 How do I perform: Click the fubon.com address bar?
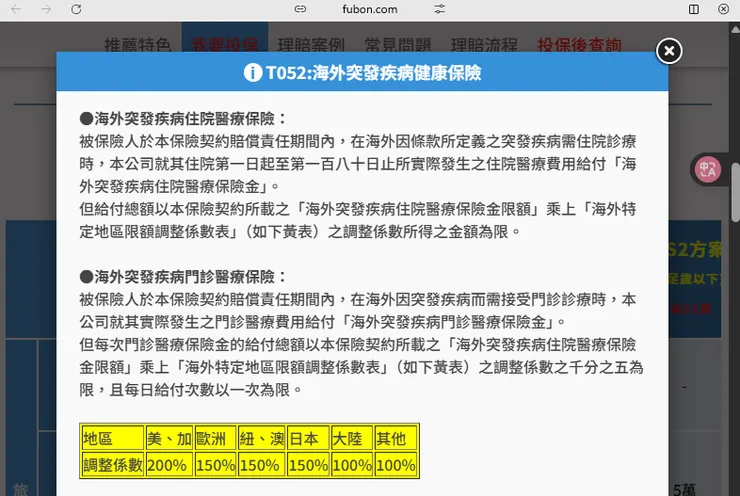pos(370,9)
